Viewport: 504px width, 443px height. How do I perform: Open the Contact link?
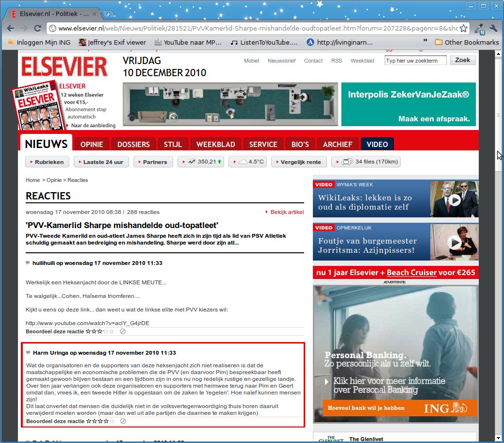pyautogui.click(x=313, y=61)
